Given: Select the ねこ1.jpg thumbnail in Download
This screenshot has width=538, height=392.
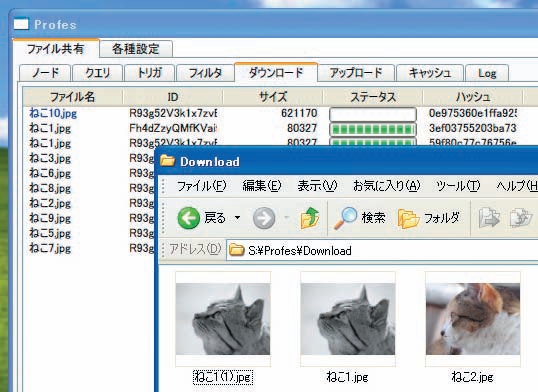Looking at the screenshot, I should (348, 319).
